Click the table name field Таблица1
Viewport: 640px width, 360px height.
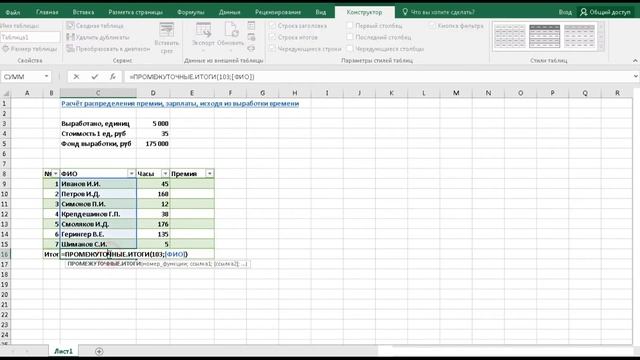30,37
